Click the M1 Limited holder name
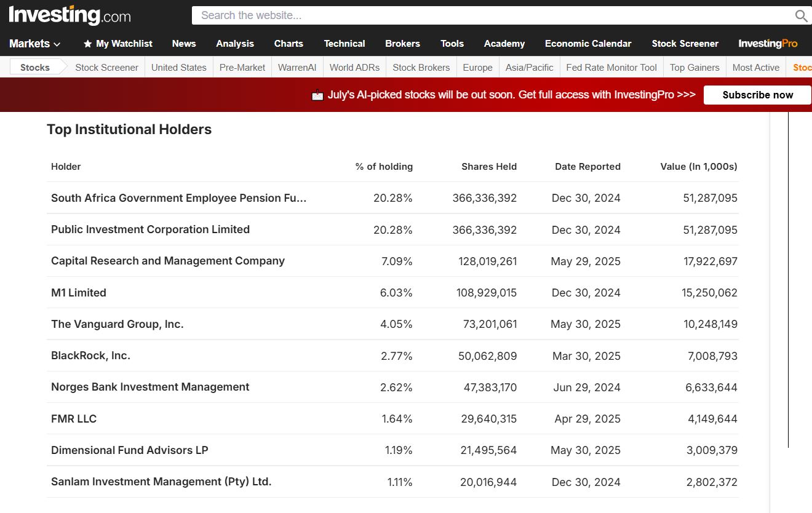812x513 pixels. click(x=79, y=293)
